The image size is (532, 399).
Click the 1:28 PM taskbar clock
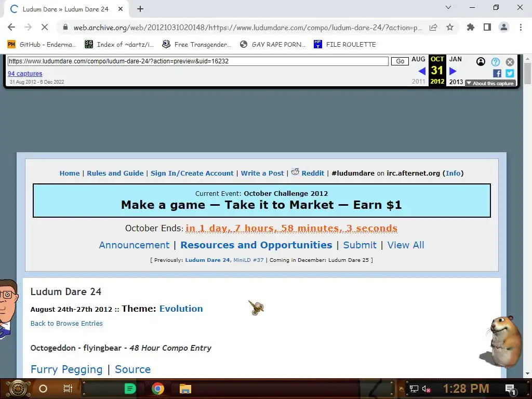click(466, 389)
